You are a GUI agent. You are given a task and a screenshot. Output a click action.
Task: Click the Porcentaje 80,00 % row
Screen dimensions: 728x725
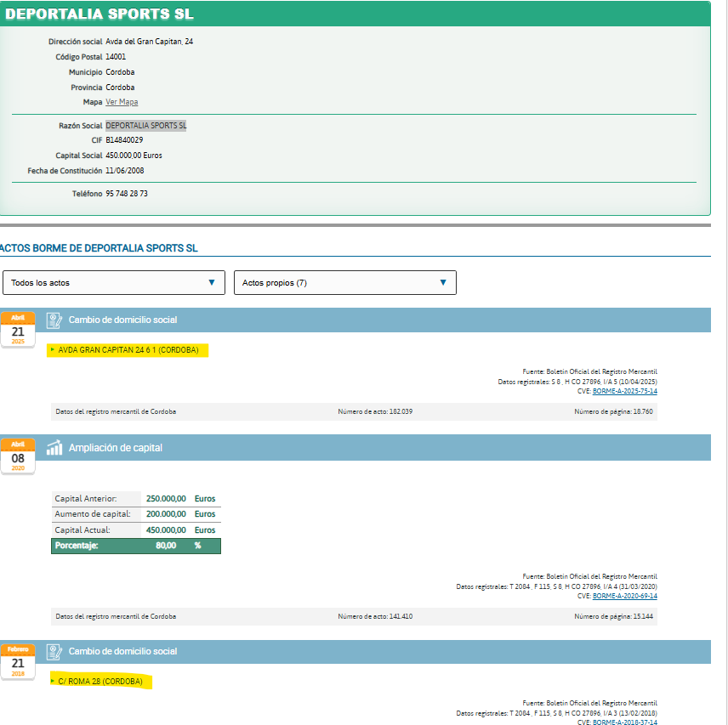136,546
